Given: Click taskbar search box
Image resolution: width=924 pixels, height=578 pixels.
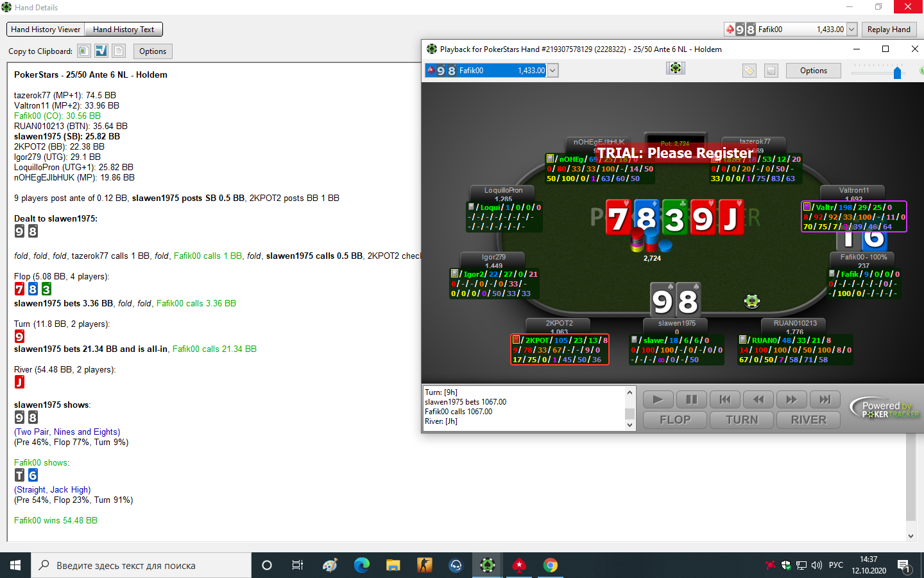Looking at the screenshot, I should 141,565.
